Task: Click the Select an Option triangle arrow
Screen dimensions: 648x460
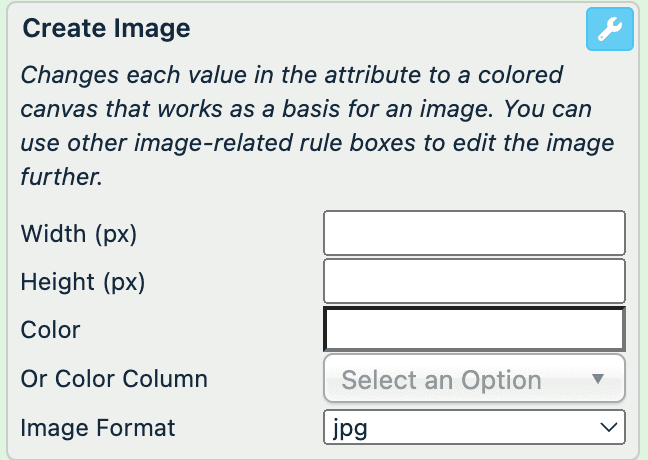Action: [x=598, y=379]
